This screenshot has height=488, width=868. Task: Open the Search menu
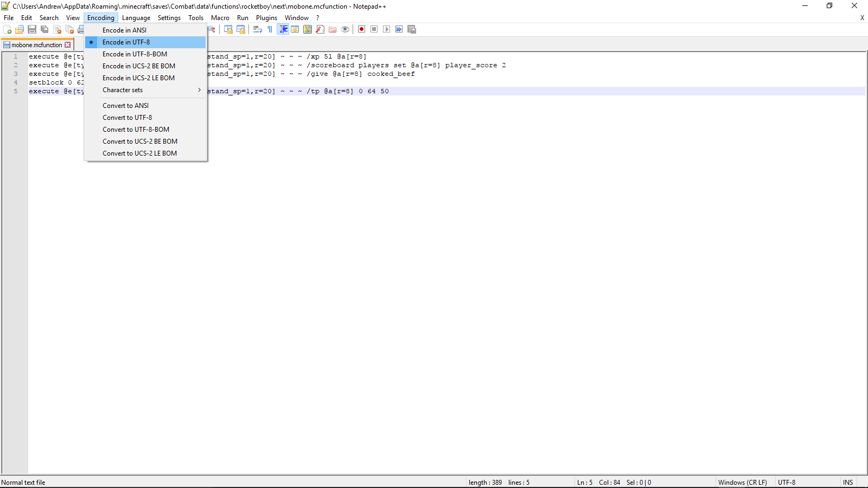pos(49,18)
